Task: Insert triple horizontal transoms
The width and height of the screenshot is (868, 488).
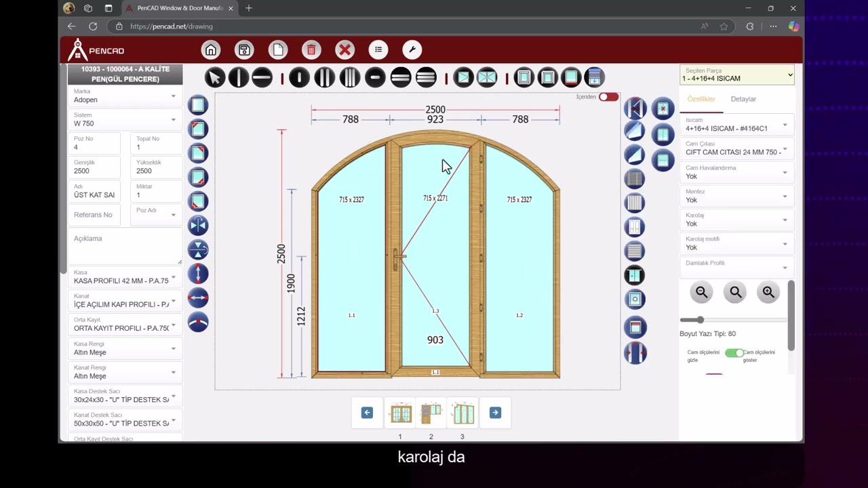Action: 426,77
